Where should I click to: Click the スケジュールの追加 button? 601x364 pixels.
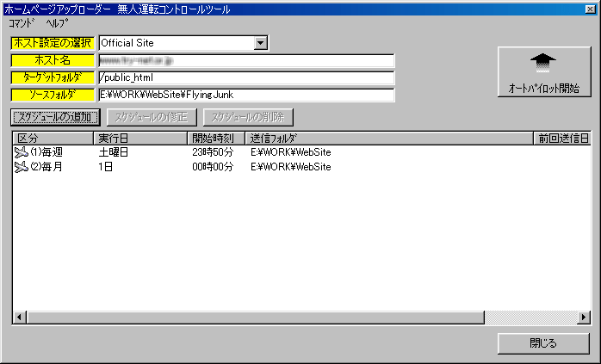(56, 117)
